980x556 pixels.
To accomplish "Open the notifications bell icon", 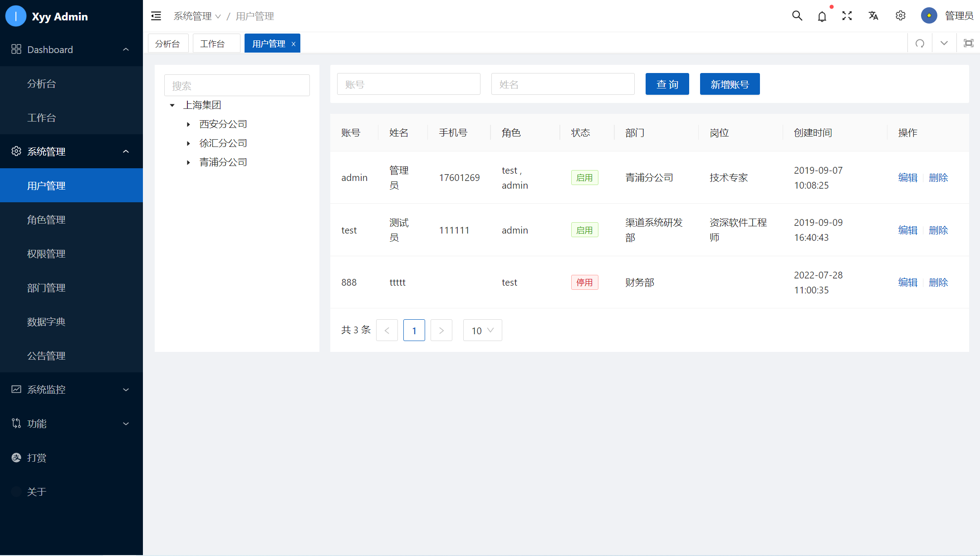I will [822, 17].
